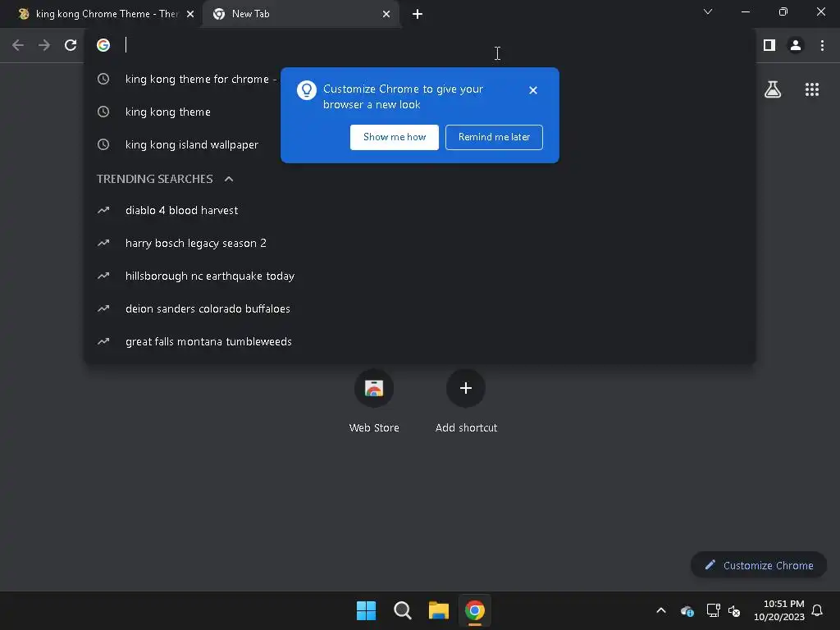Image resolution: width=840 pixels, height=630 pixels.
Task: Click the Chrome icon in the taskbar
Action: 475,610
